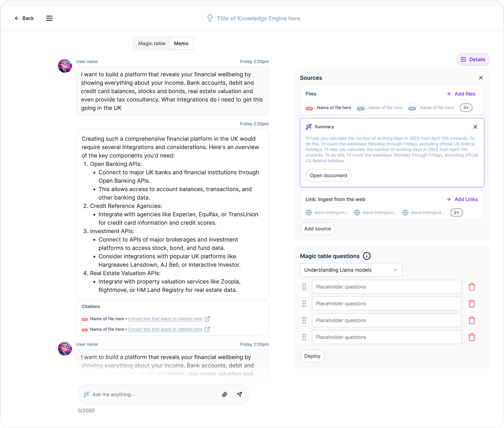The width and height of the screenshot is (504, 428).
Task: Click the paperclip attach icon
Action: pyautogui.click(x=224, y=394)
